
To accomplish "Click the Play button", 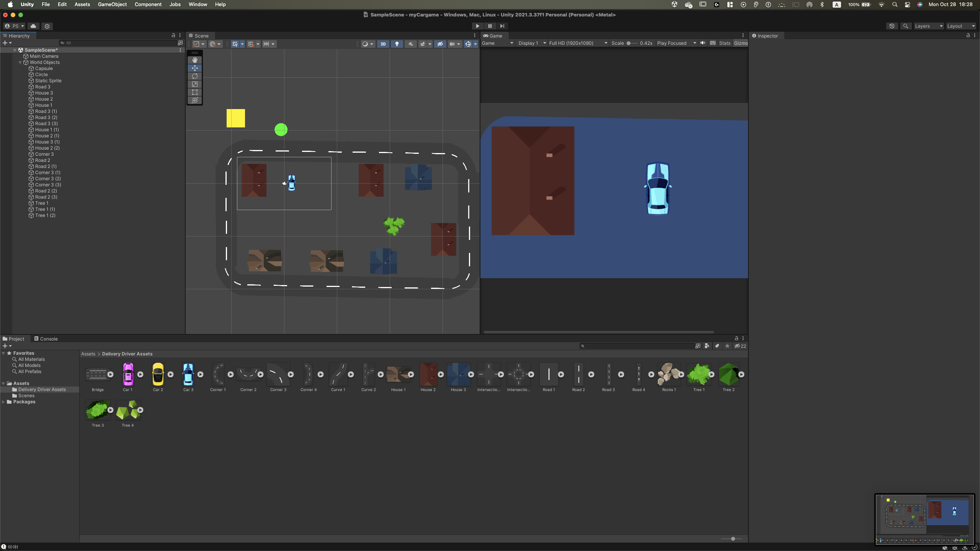I will click(x=477, y=26).
